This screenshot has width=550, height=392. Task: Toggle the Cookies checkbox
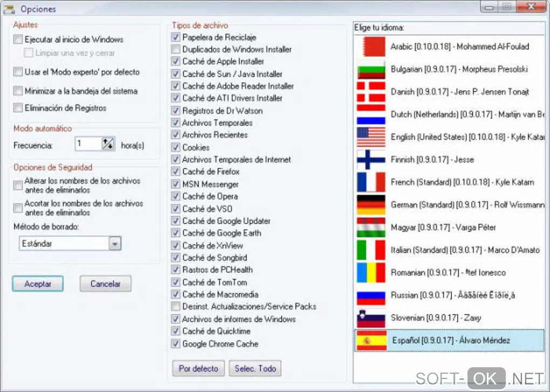coord(176,147)
